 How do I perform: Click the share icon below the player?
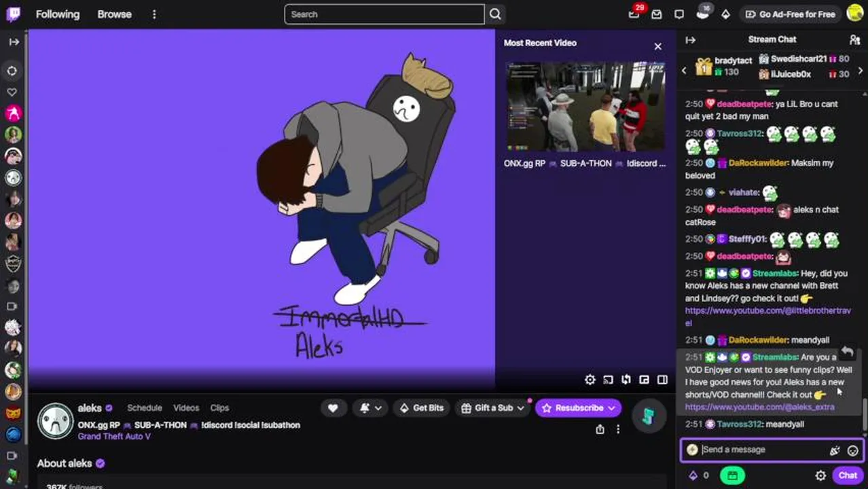tap(600, 429)
